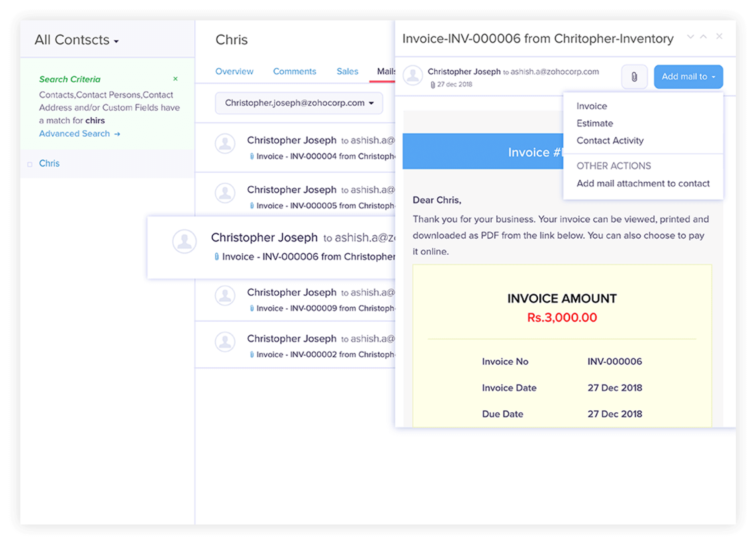Click the attachment clip next to 27 dec 2018
This screenshot has width=756, height=545.
pyautogui.click(x=432, y=84)
